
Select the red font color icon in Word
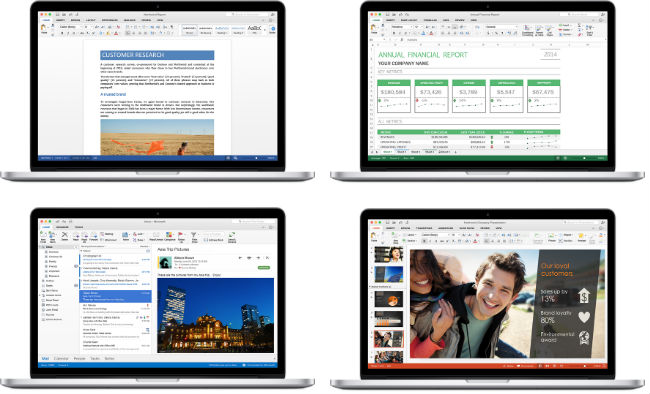116,33
